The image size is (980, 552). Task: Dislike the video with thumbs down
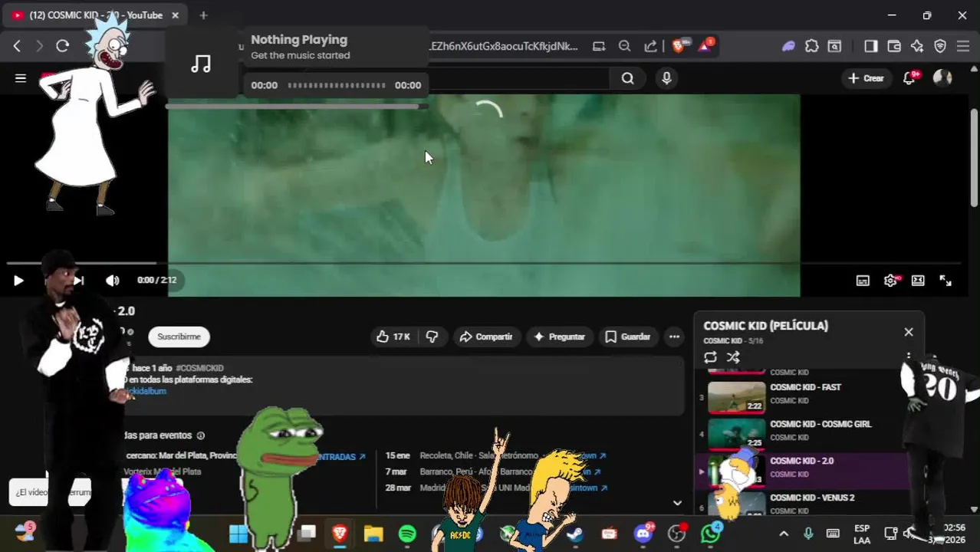point(432,337)
